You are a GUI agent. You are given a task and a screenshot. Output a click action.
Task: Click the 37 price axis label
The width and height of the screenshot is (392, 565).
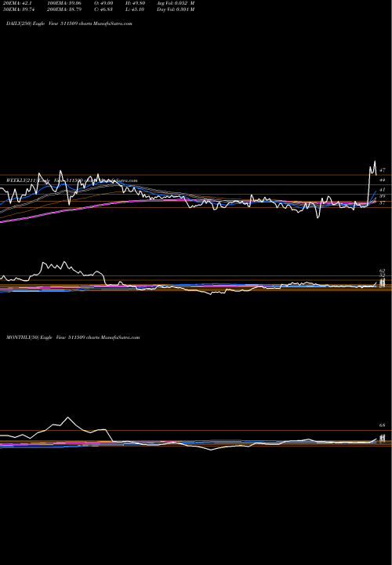[x=383, y=203]
